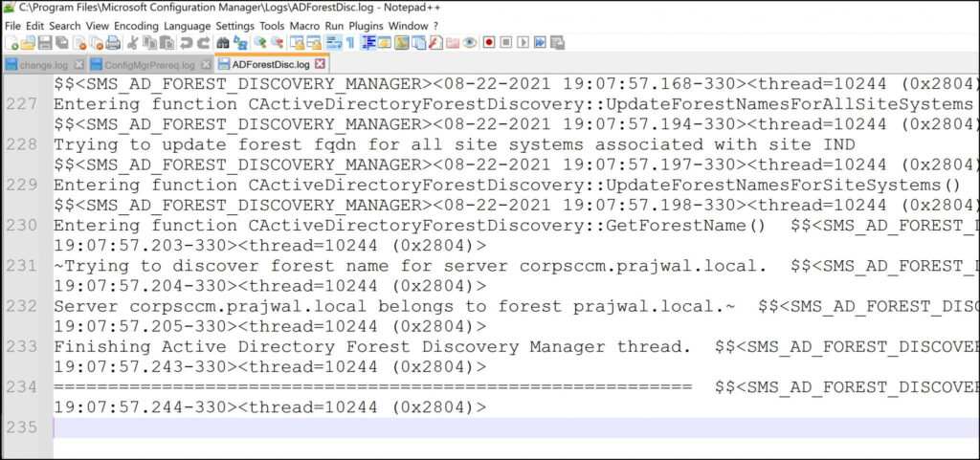The image size is (980, 460).
Task: Run macro multiple times icon
Action: tap(540, 43)
